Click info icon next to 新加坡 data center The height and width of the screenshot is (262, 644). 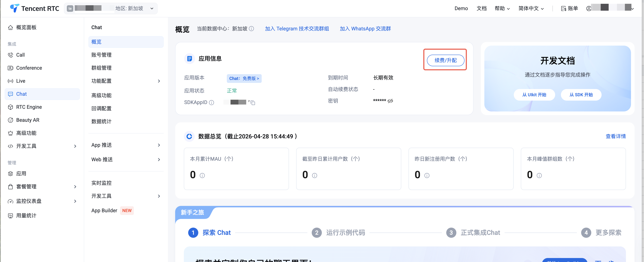[252, 29]
